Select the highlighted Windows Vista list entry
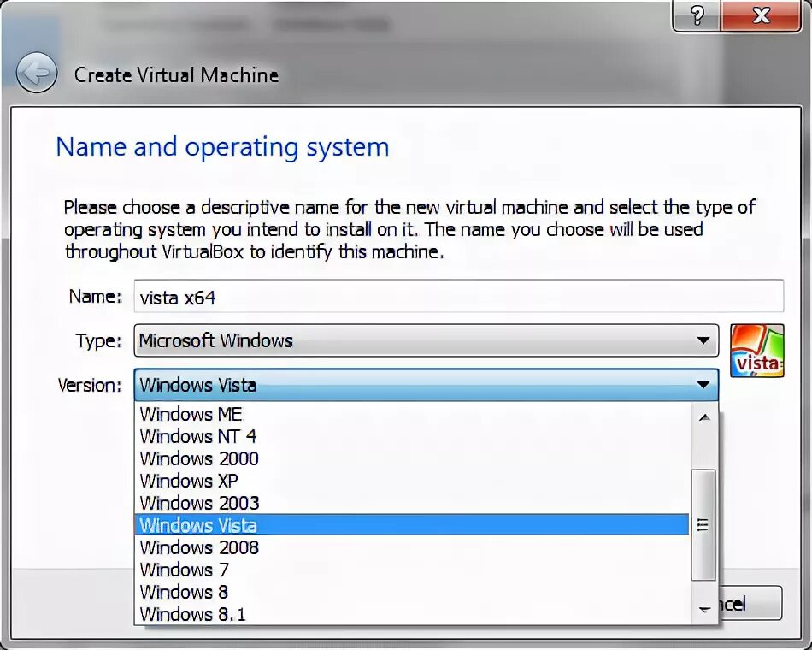Viewport: 812px width, 650px height. 412,525
